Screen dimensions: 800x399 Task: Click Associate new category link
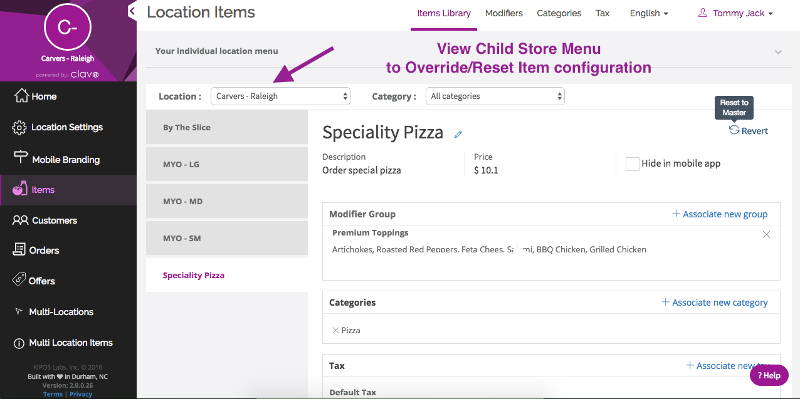[714, 303]
